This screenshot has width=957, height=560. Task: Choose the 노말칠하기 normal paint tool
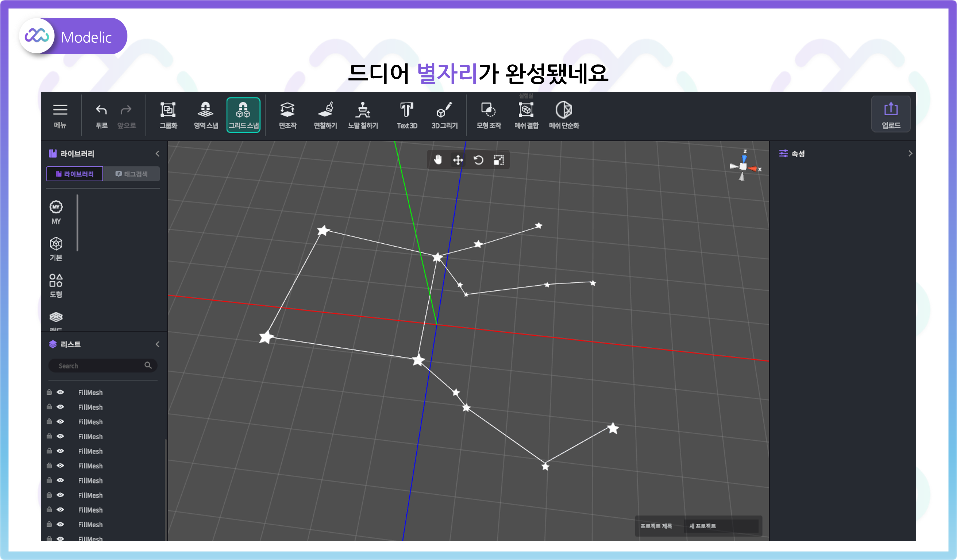[x=363, y=116]
